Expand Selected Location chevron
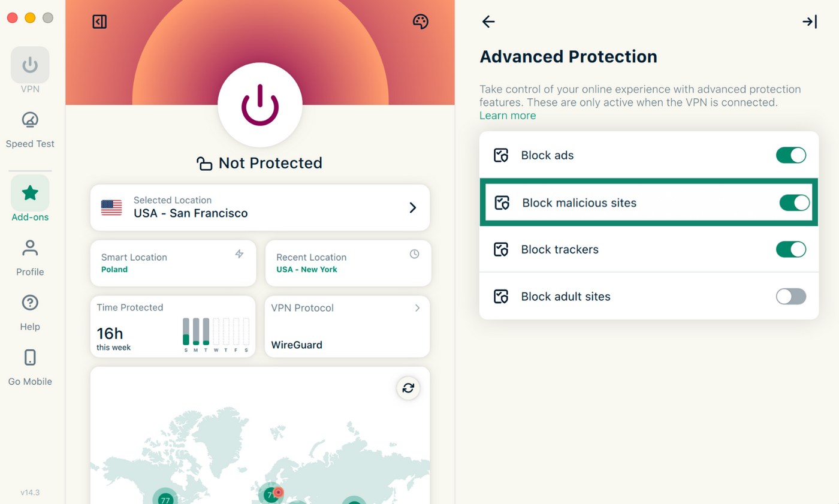839x504 pixels. [412, 207]
